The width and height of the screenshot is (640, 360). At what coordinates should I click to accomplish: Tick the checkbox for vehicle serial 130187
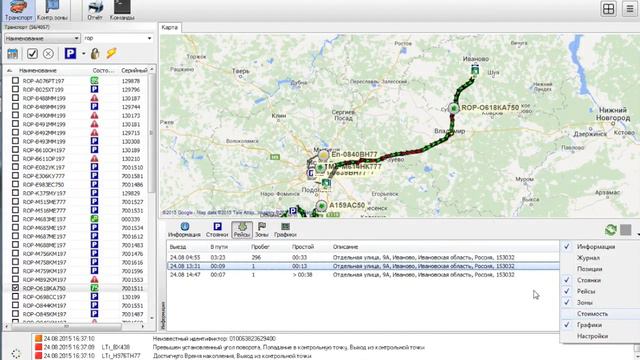tap(16, 98)
